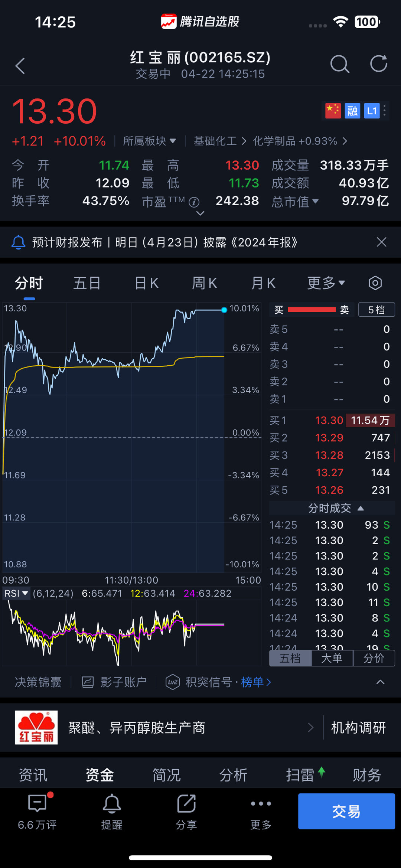Open the three-dot badge menu

click(385, 111)
